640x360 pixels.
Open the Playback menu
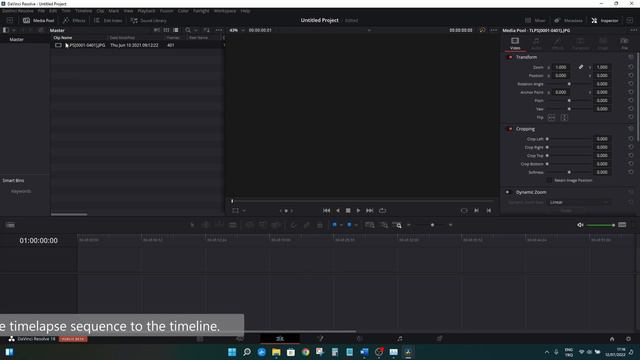click(146, 11)
